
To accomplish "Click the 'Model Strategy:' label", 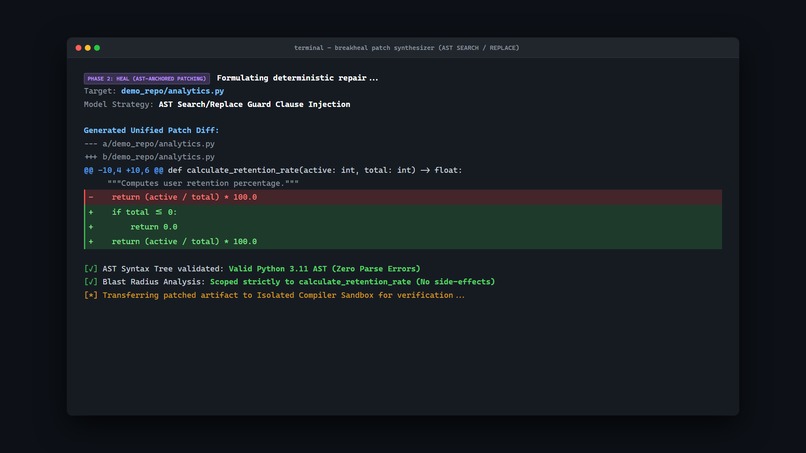I will click(x=119, y=104).
